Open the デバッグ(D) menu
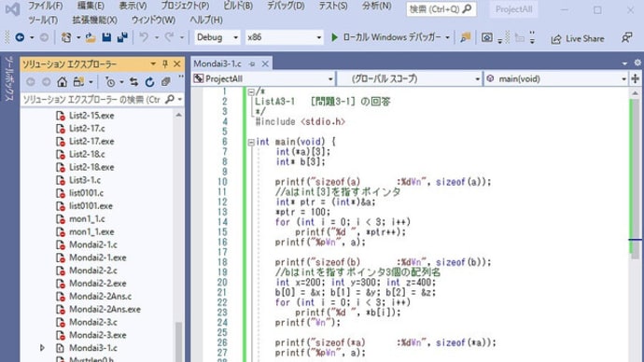 (286, 6)
